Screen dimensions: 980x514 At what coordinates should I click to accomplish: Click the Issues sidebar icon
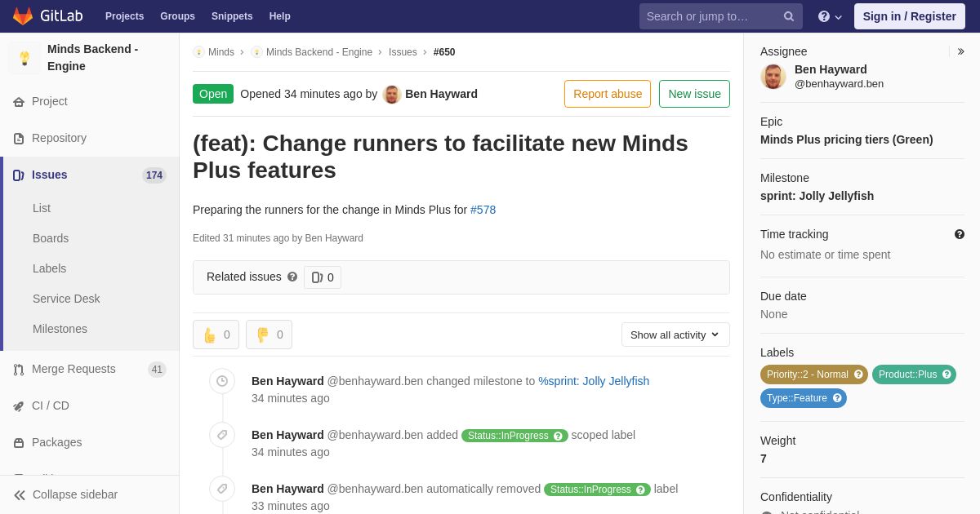19,175
